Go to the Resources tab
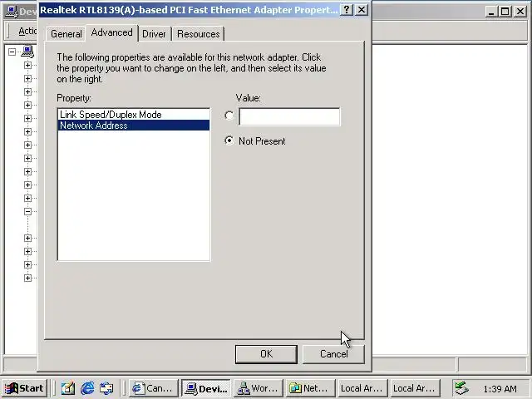 [x=199, y=34]
